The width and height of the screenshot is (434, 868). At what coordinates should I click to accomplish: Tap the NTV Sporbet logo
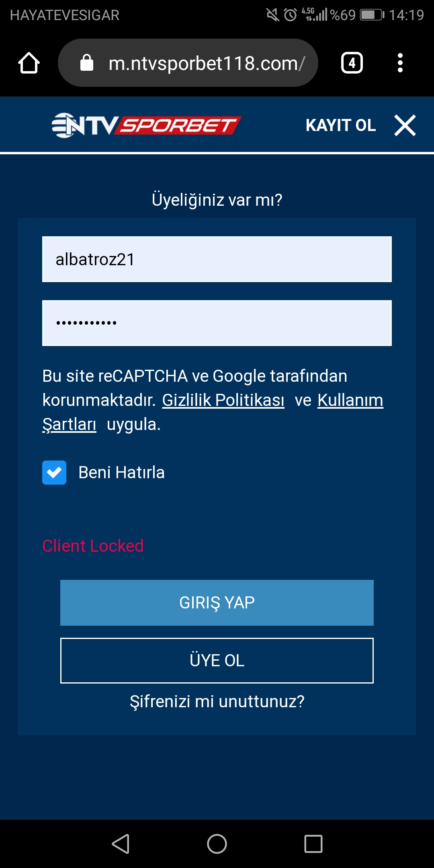[x=146, y=125]
